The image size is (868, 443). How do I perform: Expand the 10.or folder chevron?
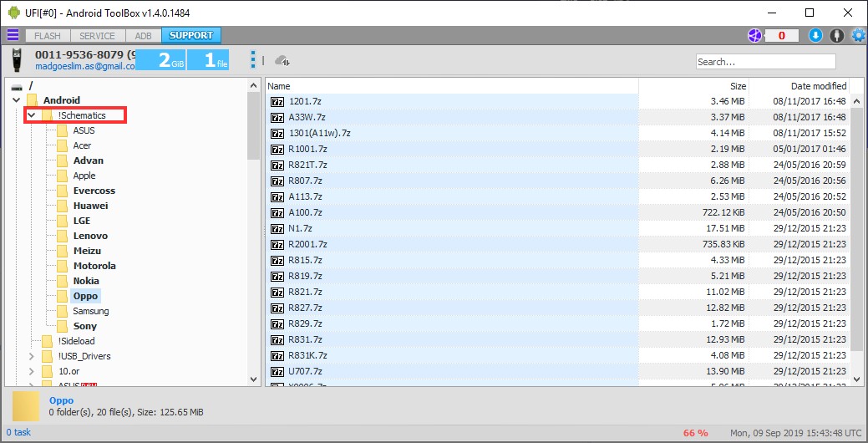tap(32, 370)
